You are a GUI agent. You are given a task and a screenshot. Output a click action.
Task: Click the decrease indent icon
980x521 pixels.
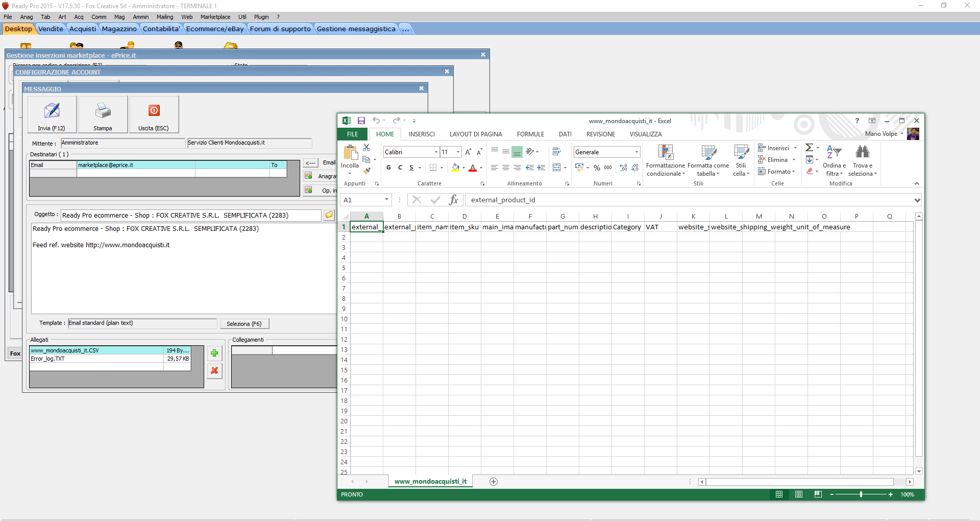pos(530,168)
